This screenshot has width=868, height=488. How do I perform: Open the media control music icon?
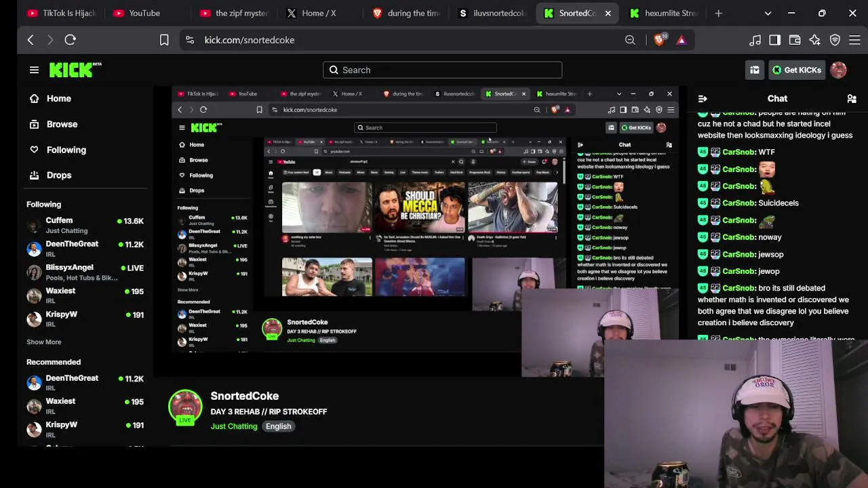point(755,40)
